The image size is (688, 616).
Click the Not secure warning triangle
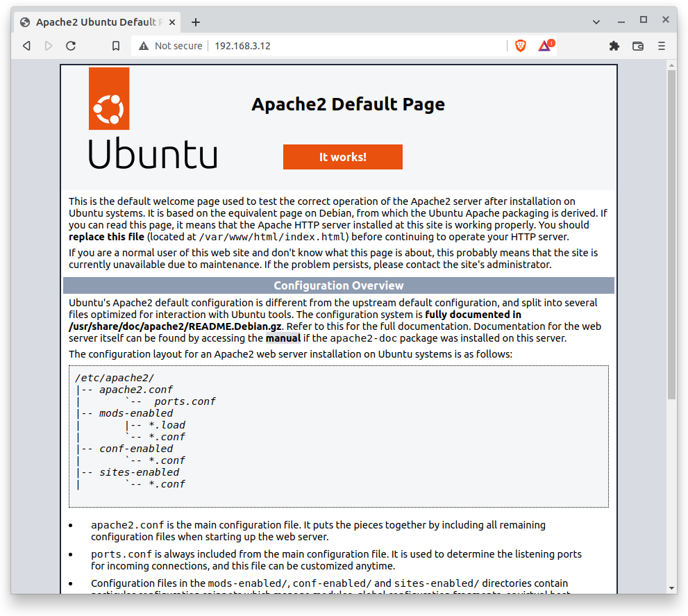(144, 46)
